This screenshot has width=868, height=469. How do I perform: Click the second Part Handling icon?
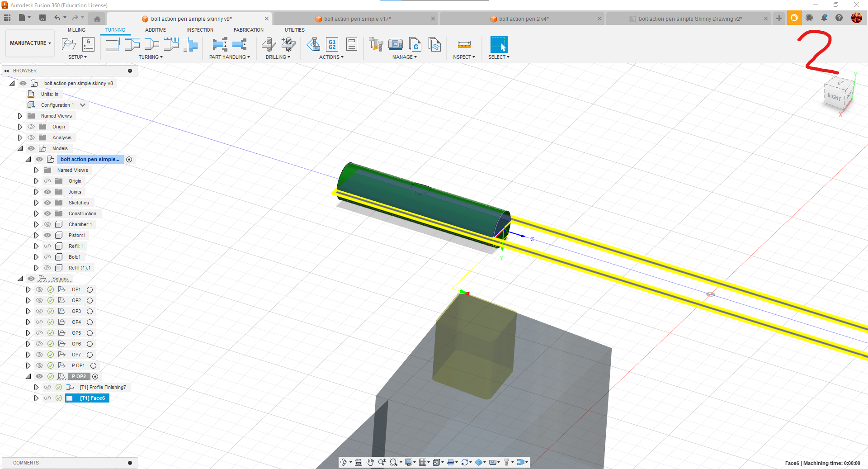(240, 44)
